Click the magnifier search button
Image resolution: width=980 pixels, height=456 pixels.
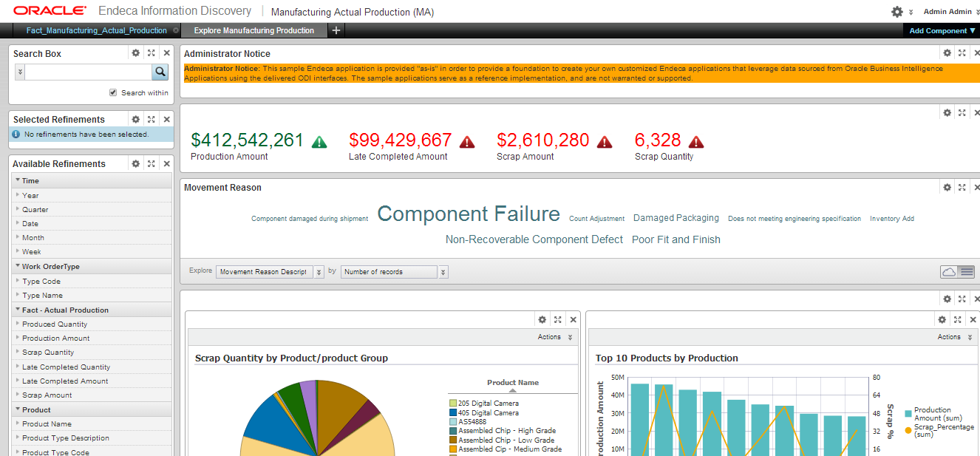[160, 72]
